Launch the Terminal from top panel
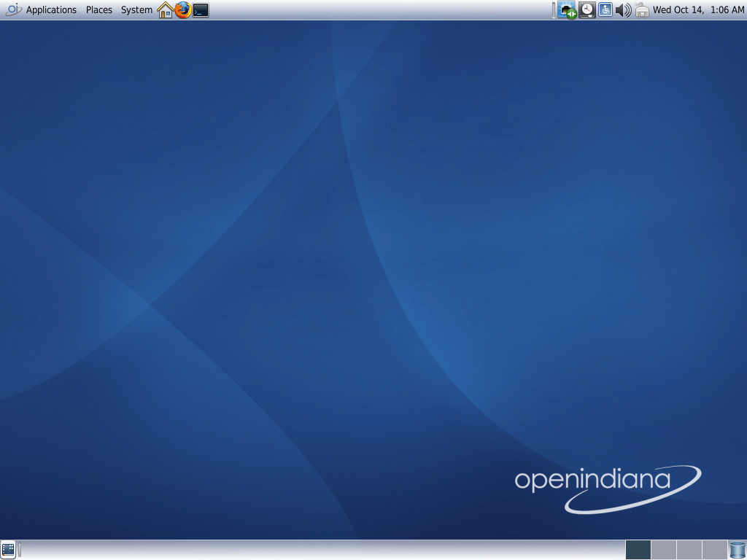747x560 pixels. click(x=201, y=10)
